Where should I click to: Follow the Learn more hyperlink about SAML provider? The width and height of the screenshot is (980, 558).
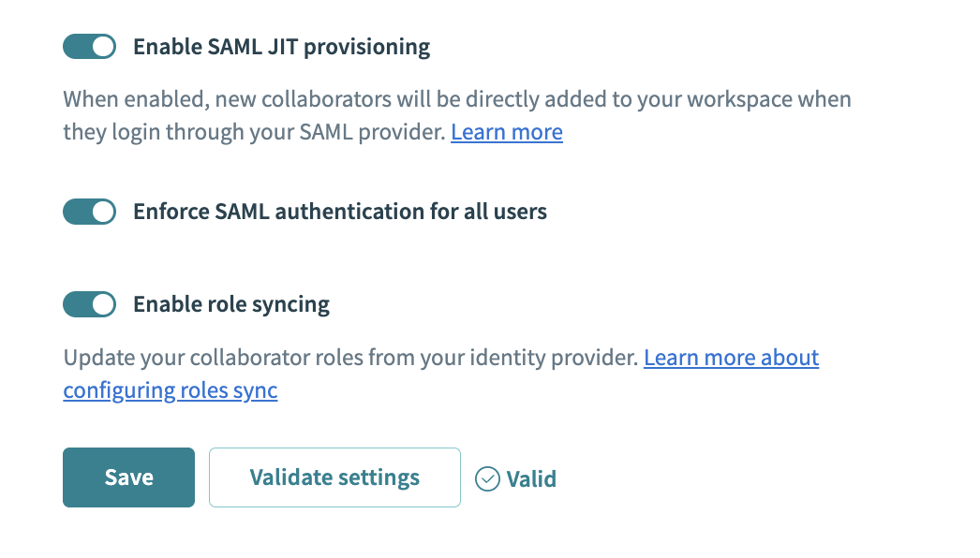pos(506,132)
